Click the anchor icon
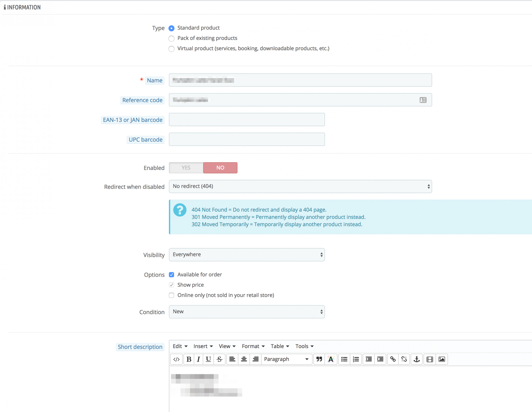 (x=417, y=359)
